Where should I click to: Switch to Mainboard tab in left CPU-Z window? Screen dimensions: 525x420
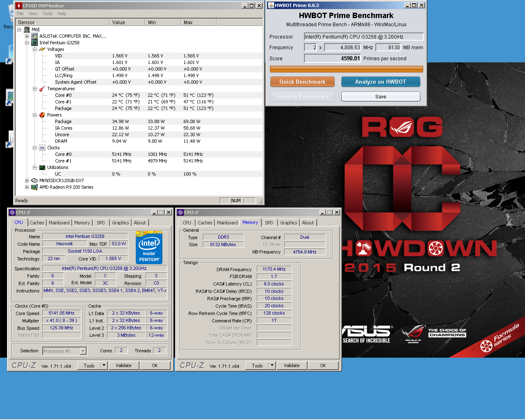pos(59,223)
